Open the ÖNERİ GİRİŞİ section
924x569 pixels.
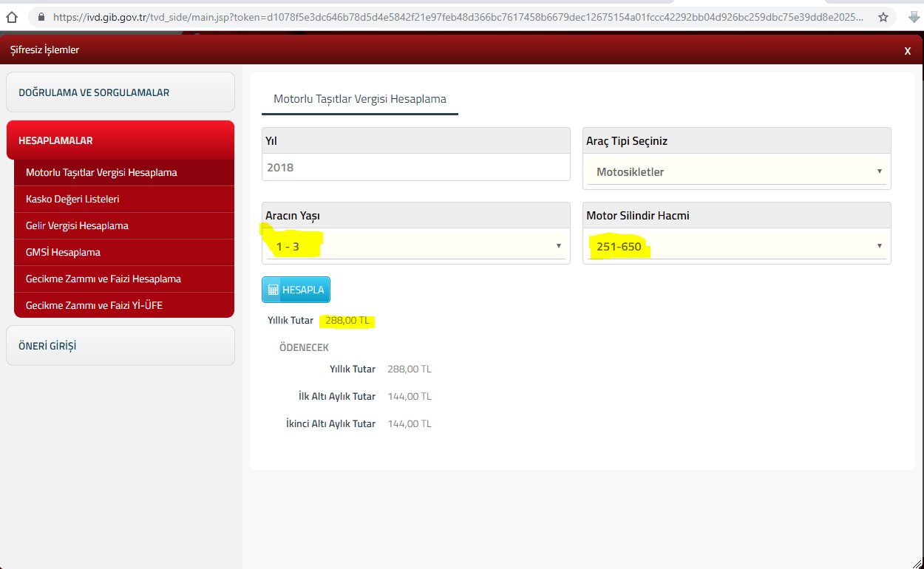pos(120,346)
